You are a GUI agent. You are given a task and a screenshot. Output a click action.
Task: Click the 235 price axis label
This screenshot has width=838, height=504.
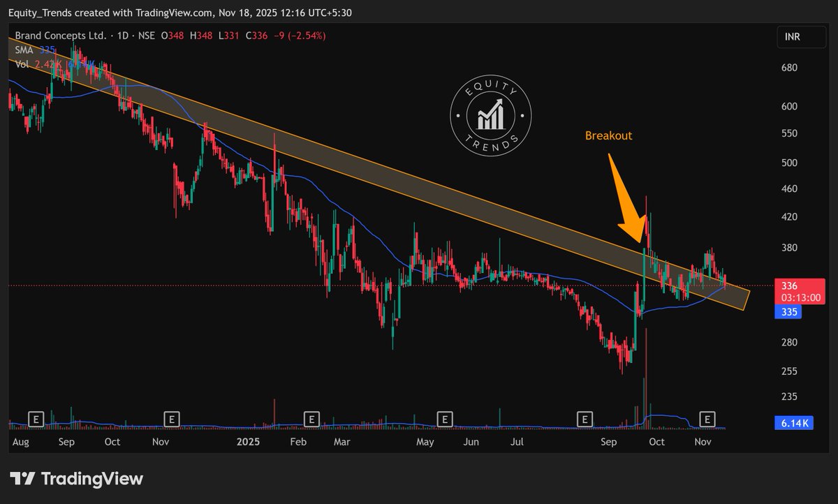(789, 396)
